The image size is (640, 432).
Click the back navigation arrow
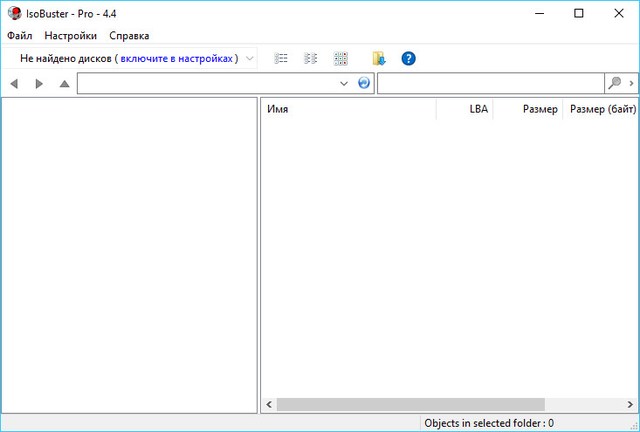[x=14, y=84]
